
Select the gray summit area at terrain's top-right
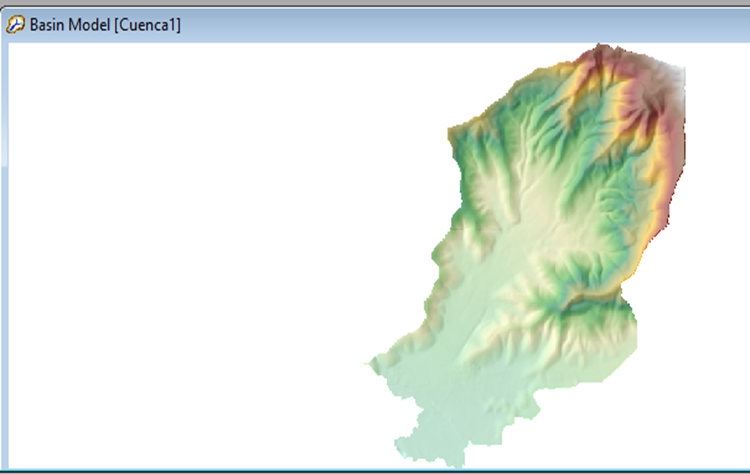[x=668, y=80]
